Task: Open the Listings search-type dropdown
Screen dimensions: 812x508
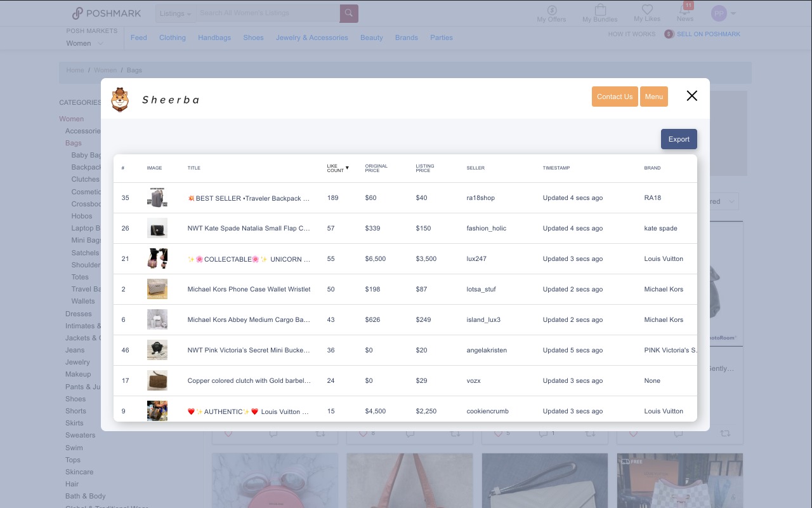Action: (176, 13)
